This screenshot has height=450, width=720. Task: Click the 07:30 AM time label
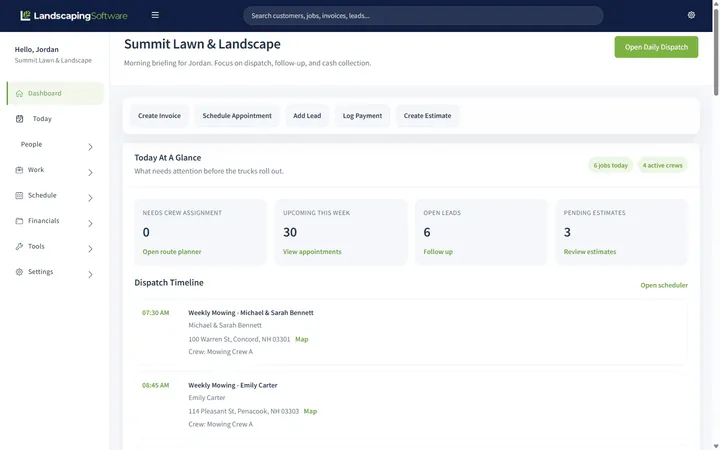156,313
